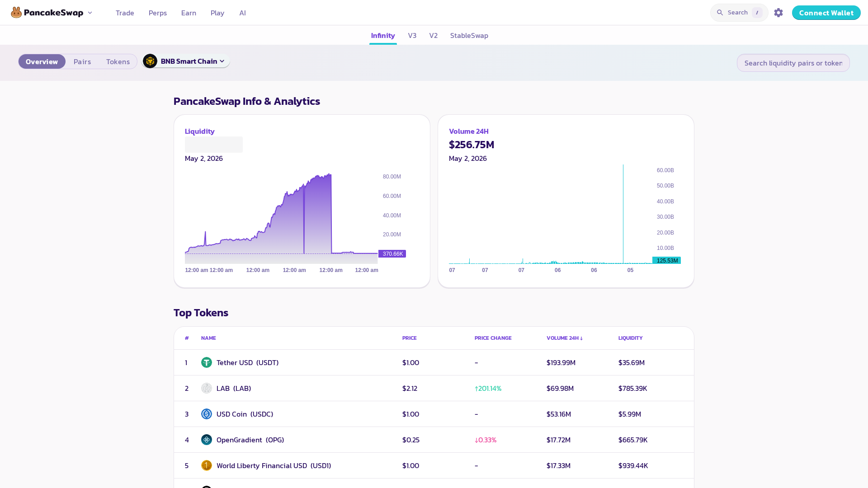Click LAB volume value $69.98M

(x=560, y=388)
